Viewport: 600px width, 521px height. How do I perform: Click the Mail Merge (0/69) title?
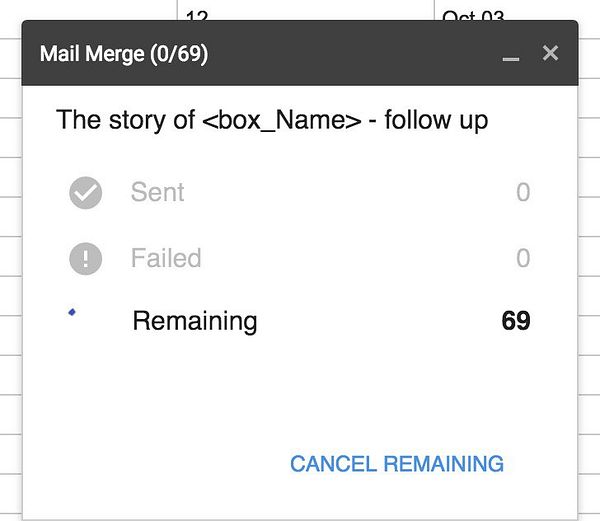pyautogui.click(x=124, y=54)
